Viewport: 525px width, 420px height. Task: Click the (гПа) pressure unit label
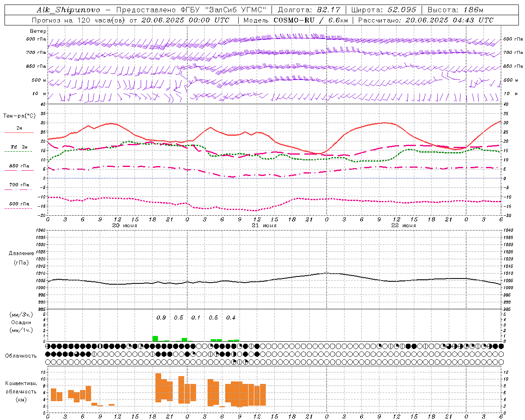[x=21, y=263]
